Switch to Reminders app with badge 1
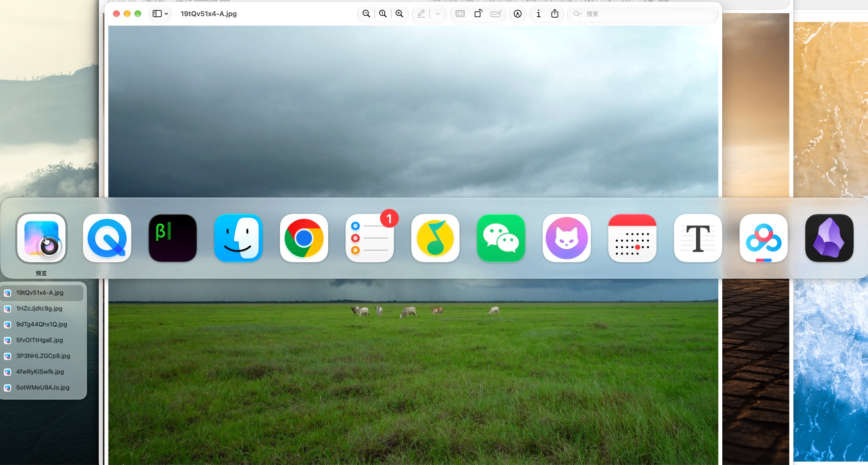Image resolution: width=868 pixels, height=465 pixels. (x=370, y=238)
